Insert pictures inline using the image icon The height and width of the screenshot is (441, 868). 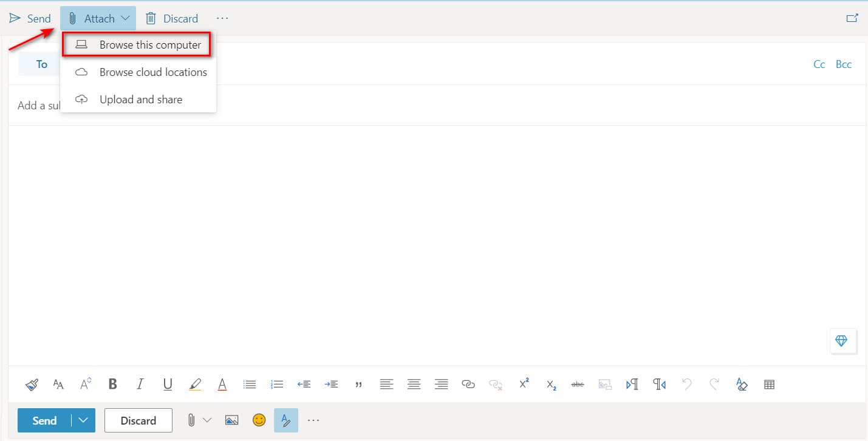click(x=231, y=420)
